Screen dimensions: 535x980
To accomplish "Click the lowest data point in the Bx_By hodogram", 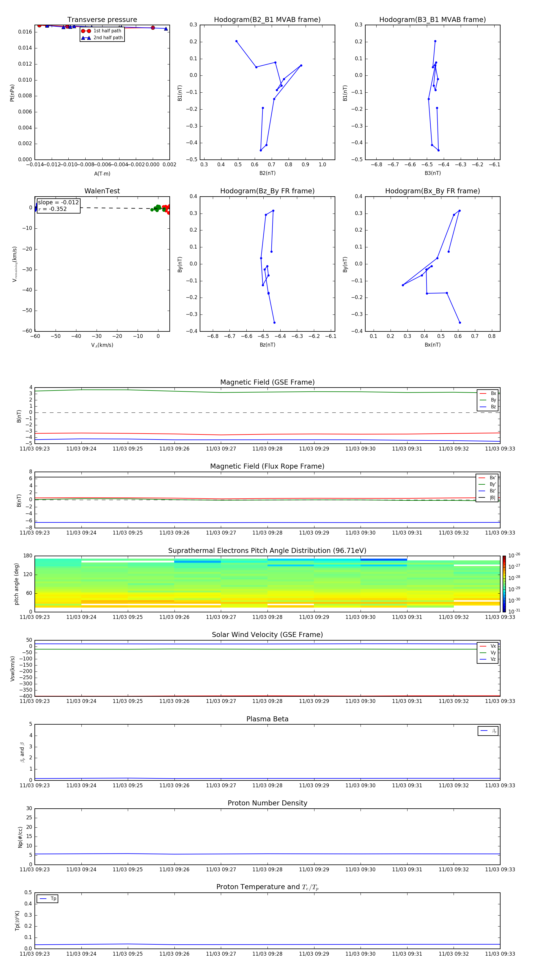I will pyautogui.click(x=460, y=323).
